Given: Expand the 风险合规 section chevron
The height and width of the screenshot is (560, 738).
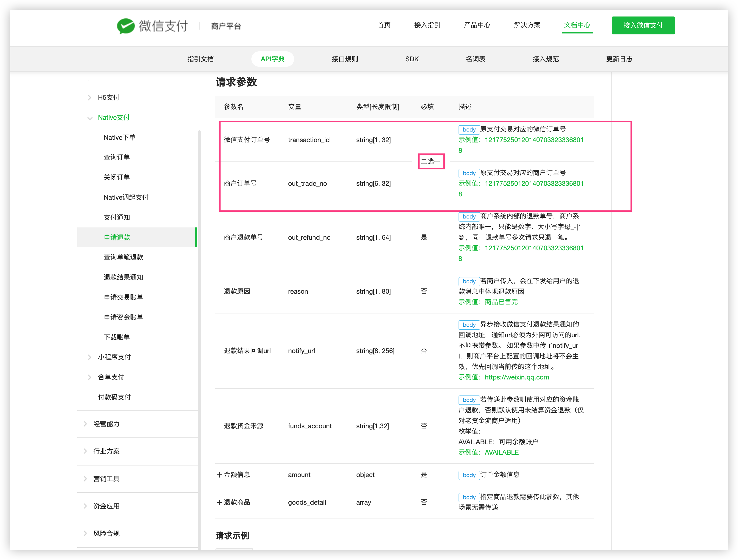Looking at the screenshot, I should point(85,533).
